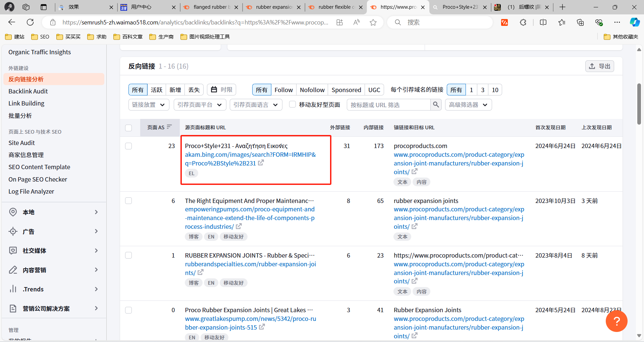This screenshot has width=644, height=342.
Task: Open 百科文章 bookmarks folder
Action: (128, 37)
